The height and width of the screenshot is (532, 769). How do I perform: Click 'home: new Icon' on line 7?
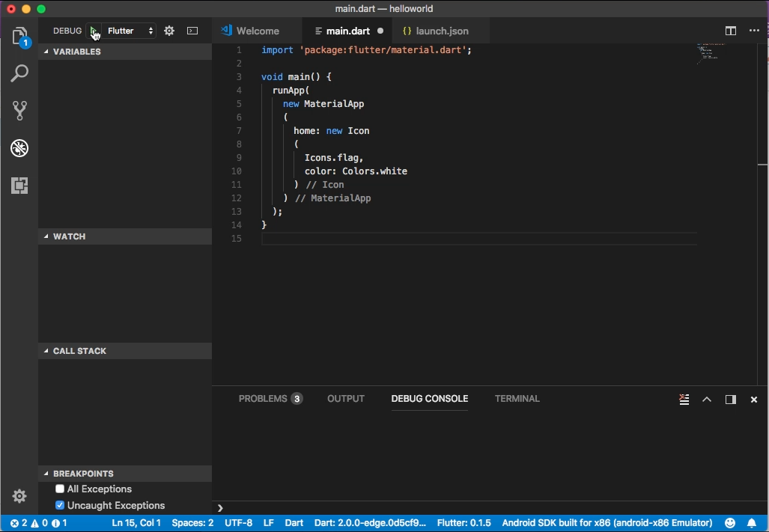point(332,131)
